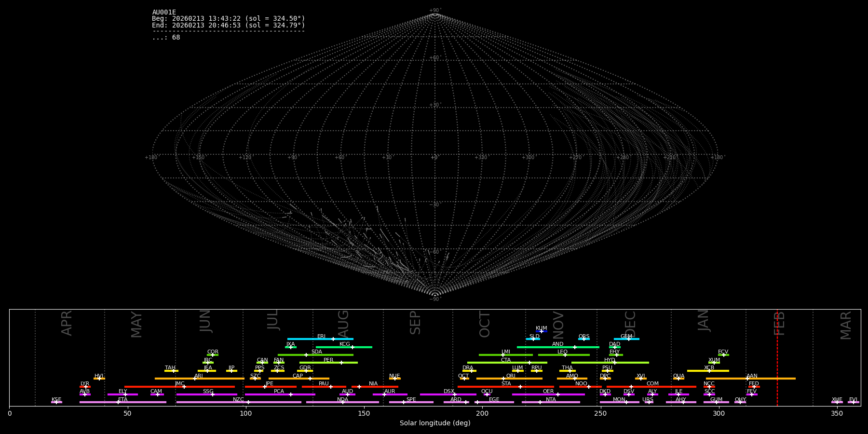868x434 pixels.
Task: Click the NTA shower bar
Action: click(551, 402)
